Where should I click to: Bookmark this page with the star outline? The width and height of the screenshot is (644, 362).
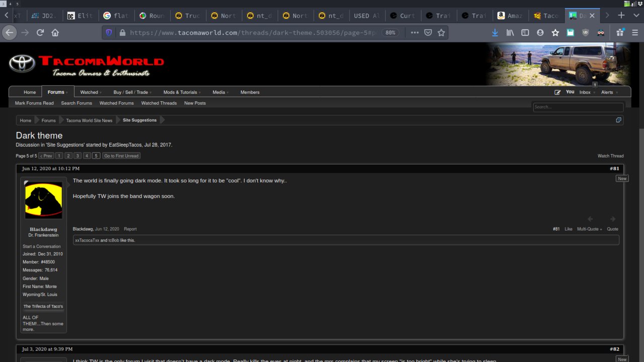point(441,33)
